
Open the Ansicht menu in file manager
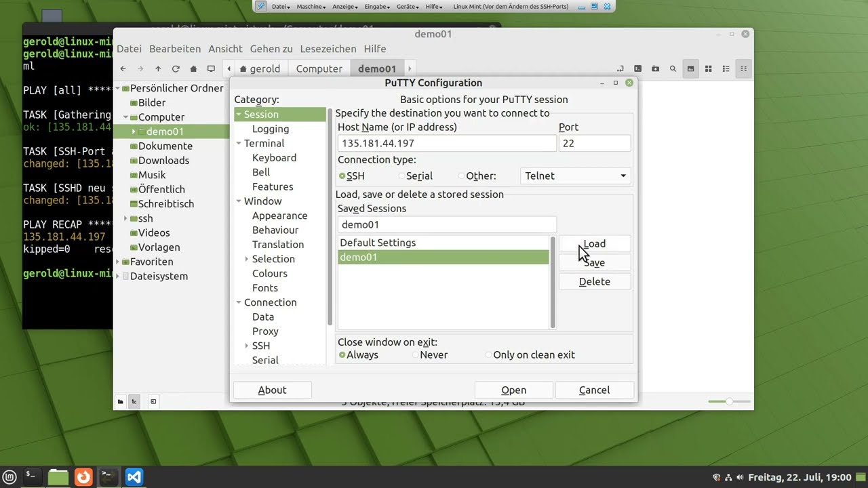[x=225, y=49]
